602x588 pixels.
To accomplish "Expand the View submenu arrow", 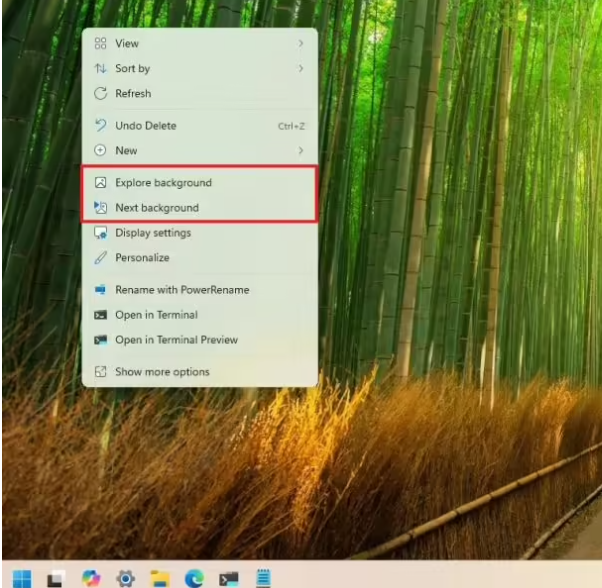I will [x=300, y=44].
